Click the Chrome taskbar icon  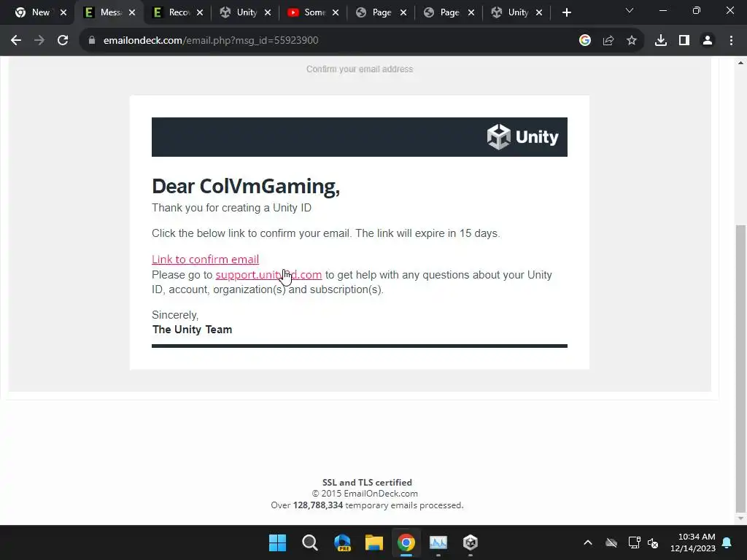[406, 542]
